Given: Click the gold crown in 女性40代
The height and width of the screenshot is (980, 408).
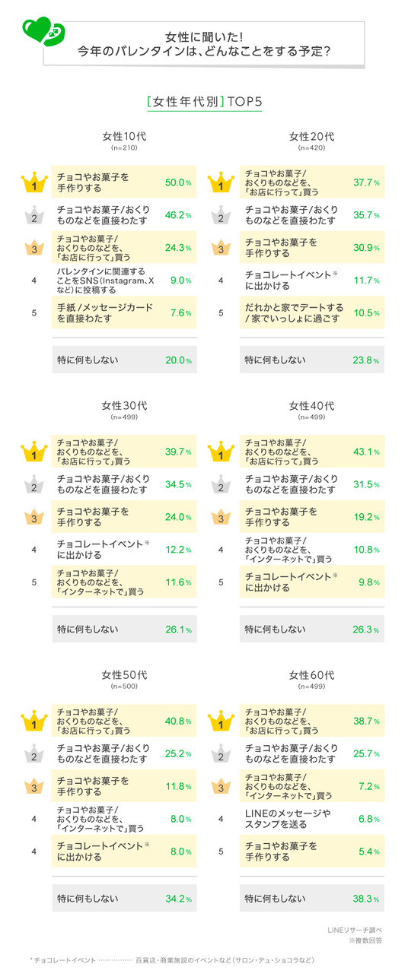Looking at the screenshot, I should click(x=221, y=452).
